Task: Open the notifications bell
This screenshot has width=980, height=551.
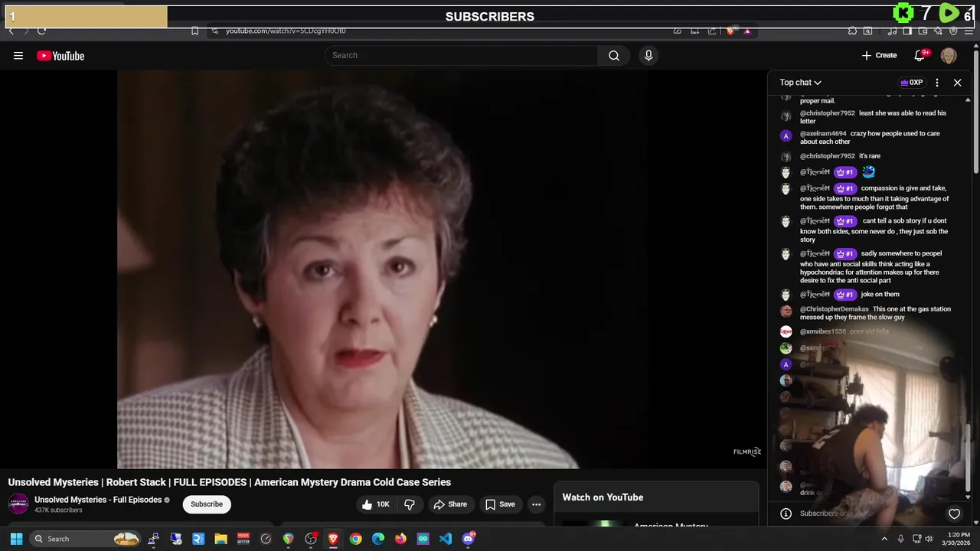Action: [921, 55]
